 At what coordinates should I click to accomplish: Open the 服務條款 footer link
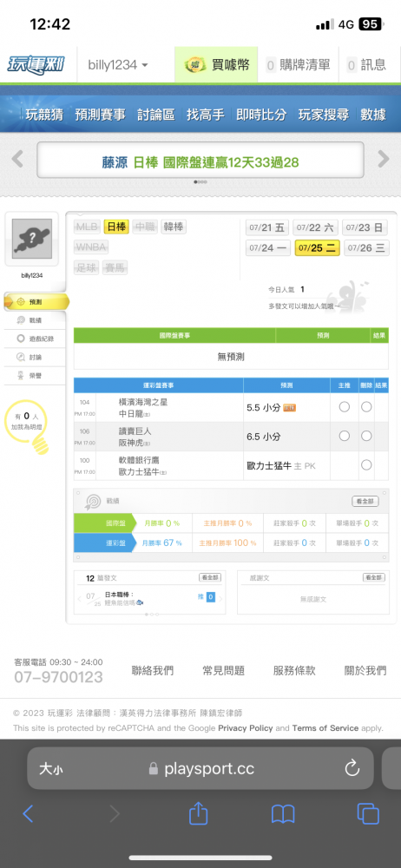(294, 670)
